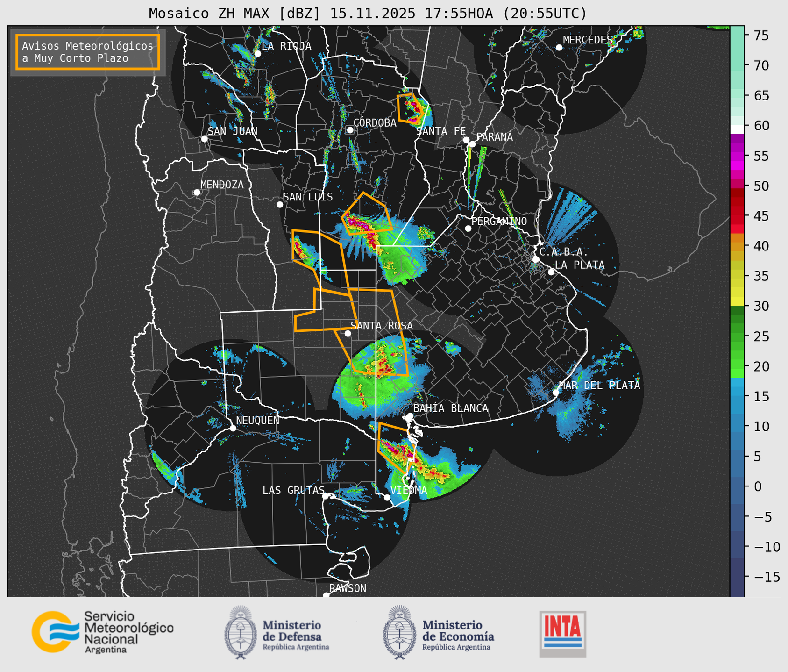Click the VIEDMA city label
This screenshot has height=672, width=788.
tap(409, 491)
